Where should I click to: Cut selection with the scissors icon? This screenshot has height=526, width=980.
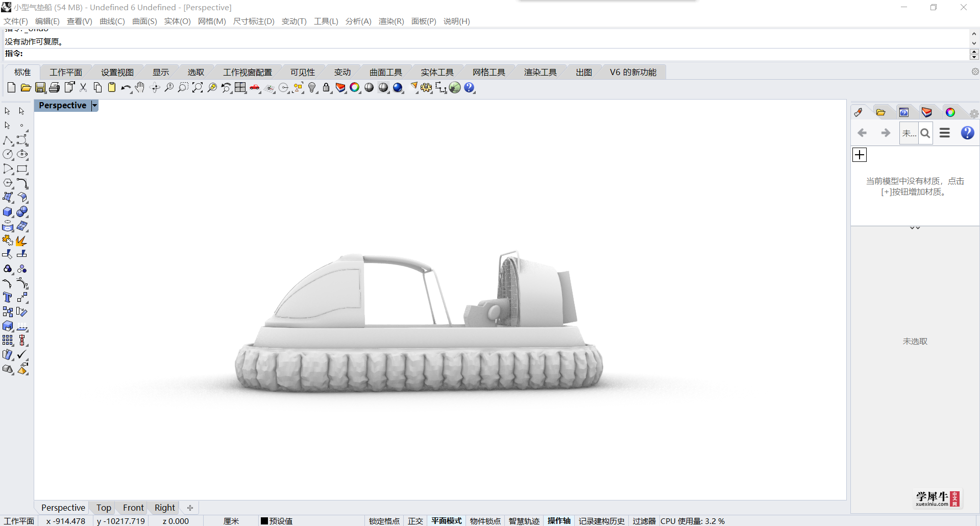(x=83, y=88)
